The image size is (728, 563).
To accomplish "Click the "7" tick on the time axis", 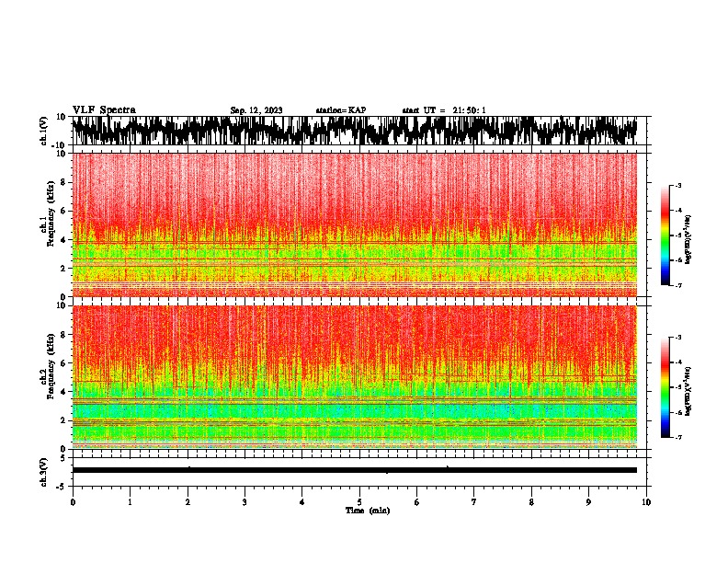I will pyautogui.click(x=474, y=502).
